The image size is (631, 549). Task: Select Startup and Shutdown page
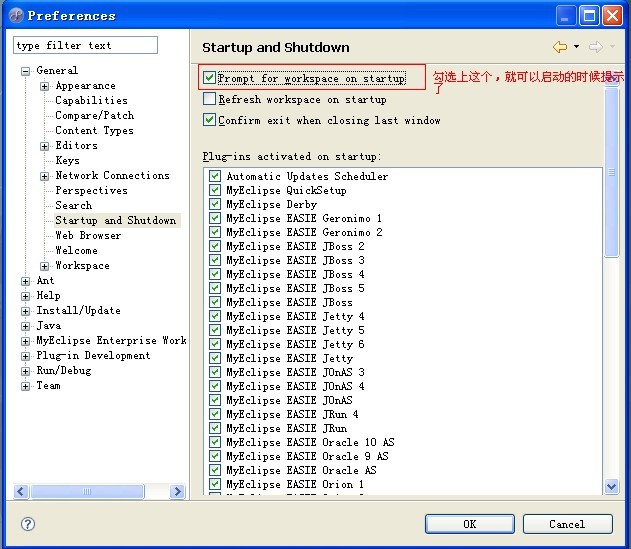pos(115,220)
